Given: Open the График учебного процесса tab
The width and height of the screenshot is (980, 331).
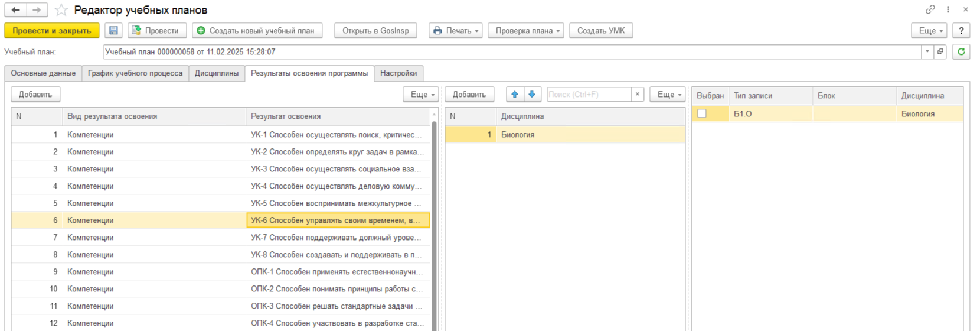Looking at the screenshot, I should pyautogui.click(x=135, y=73).
